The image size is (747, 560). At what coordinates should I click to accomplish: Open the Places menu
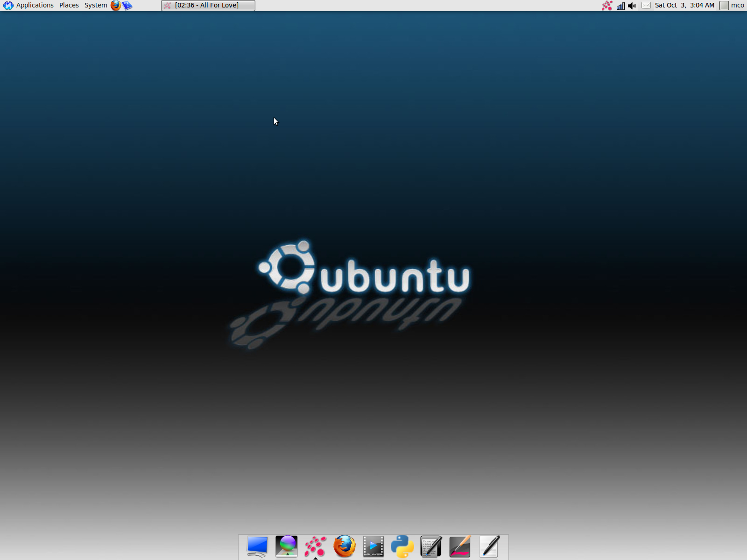pos(69,5)
